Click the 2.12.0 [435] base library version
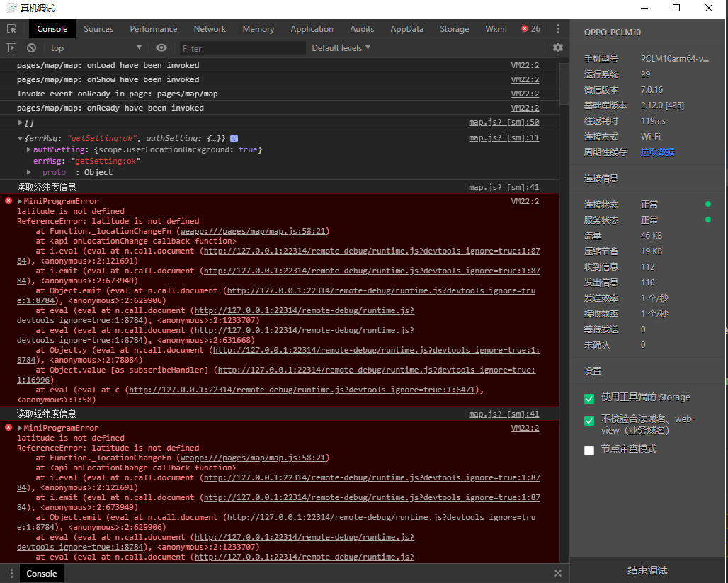The image size is (728, 583). pyautogui.click(x=662, y=105)
